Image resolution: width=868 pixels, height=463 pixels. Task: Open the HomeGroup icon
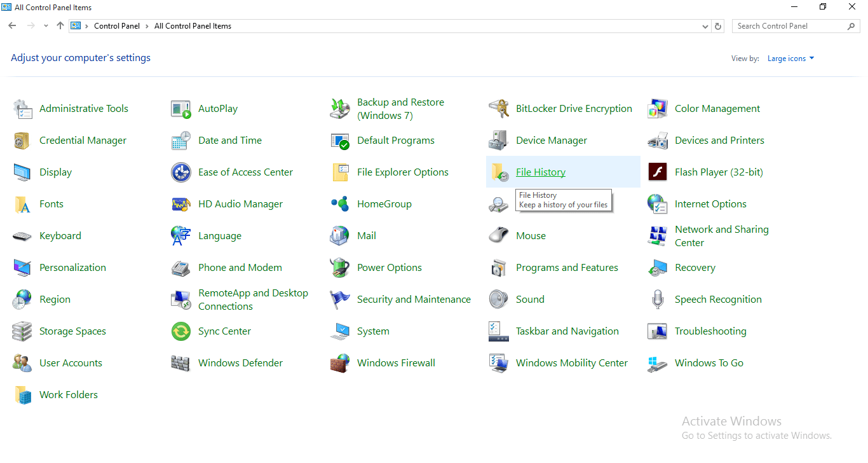click(340, 204)
